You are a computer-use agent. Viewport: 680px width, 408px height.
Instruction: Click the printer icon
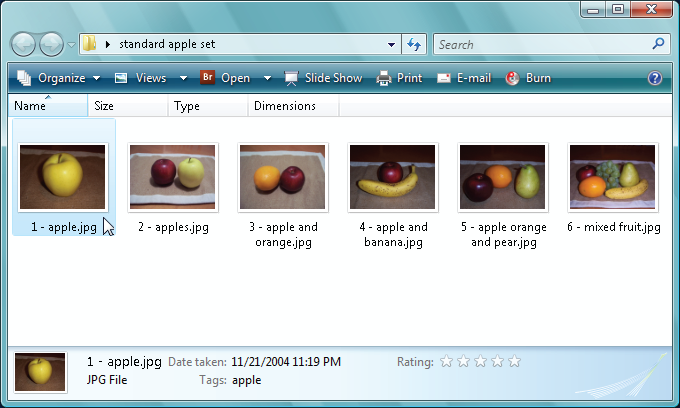(383, 78)
